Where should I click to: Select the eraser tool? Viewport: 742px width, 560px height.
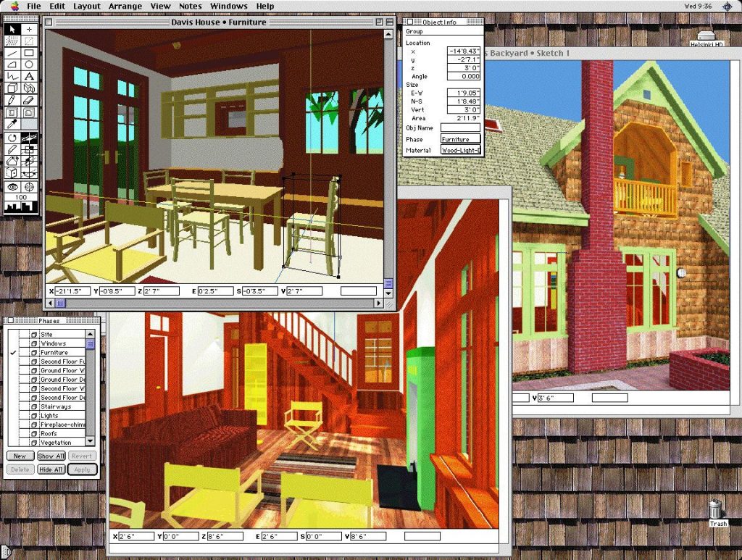point(29,100)
